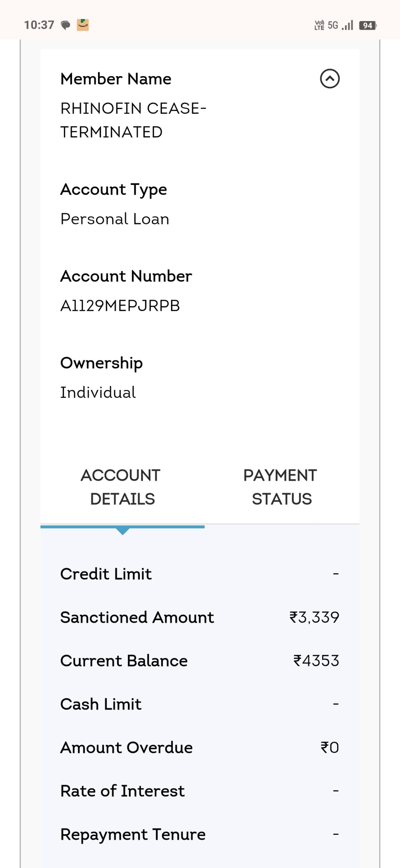
Task: Tap the signal strength bars icon
Action: [348, 25]
